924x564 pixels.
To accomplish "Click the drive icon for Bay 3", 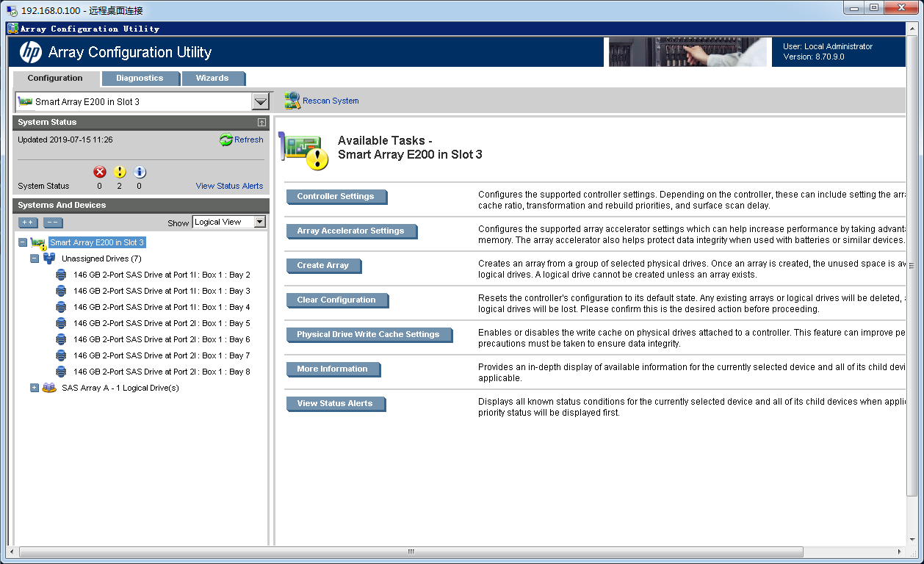I will pyautogui.click(x=61, y=291).
